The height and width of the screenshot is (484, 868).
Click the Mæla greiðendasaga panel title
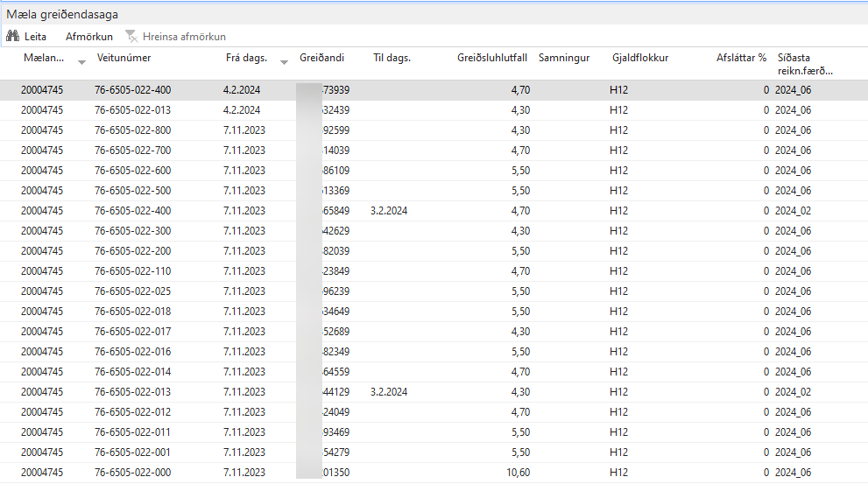tap(62, 14)
